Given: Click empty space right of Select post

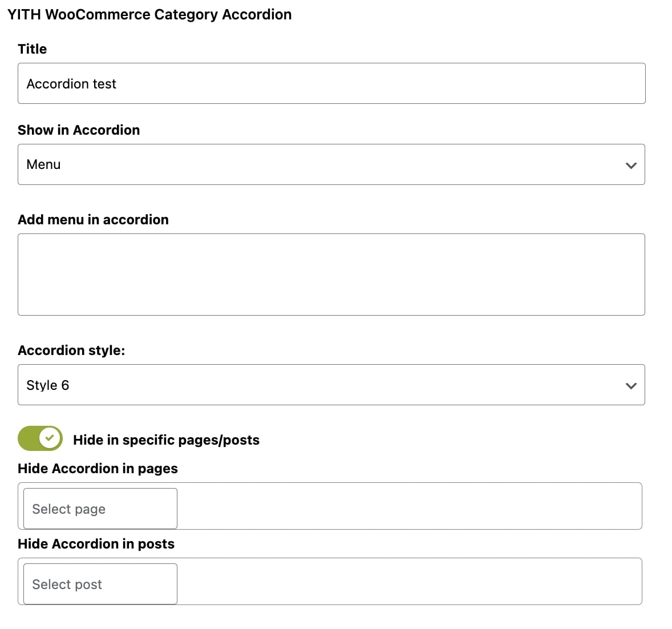Looking at the screenshot, I should coord(408,582).
